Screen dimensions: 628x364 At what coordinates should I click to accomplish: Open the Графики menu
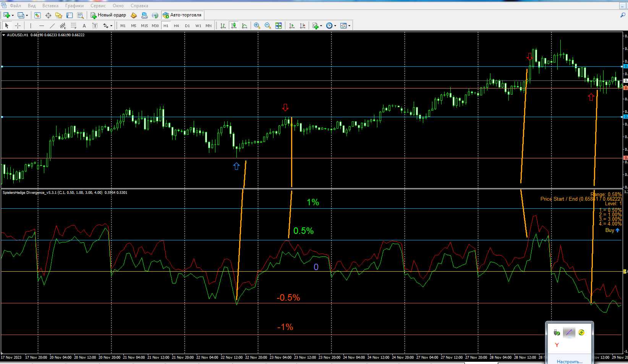(74, 6)
